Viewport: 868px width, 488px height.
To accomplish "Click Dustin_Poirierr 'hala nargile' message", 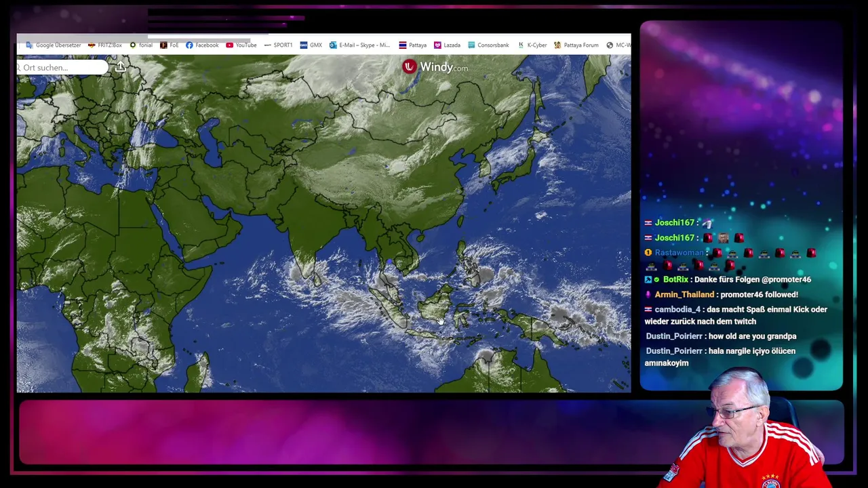I will 720,357.
